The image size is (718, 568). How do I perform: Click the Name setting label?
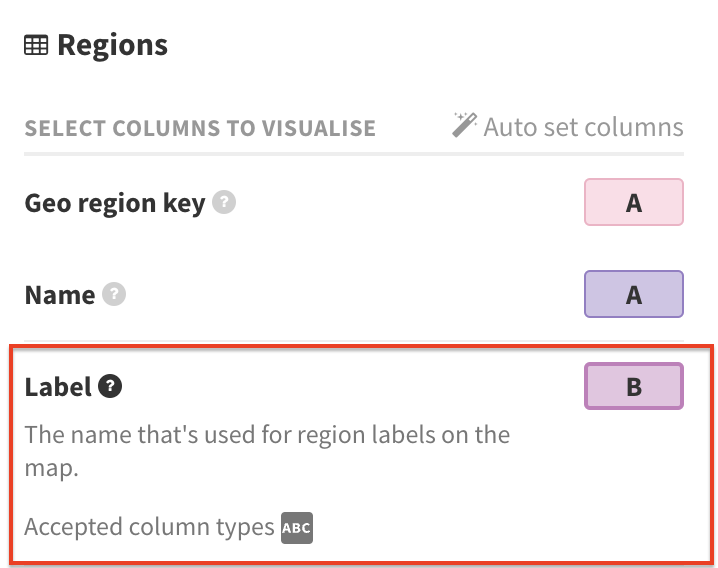click(x=59, y=295)
